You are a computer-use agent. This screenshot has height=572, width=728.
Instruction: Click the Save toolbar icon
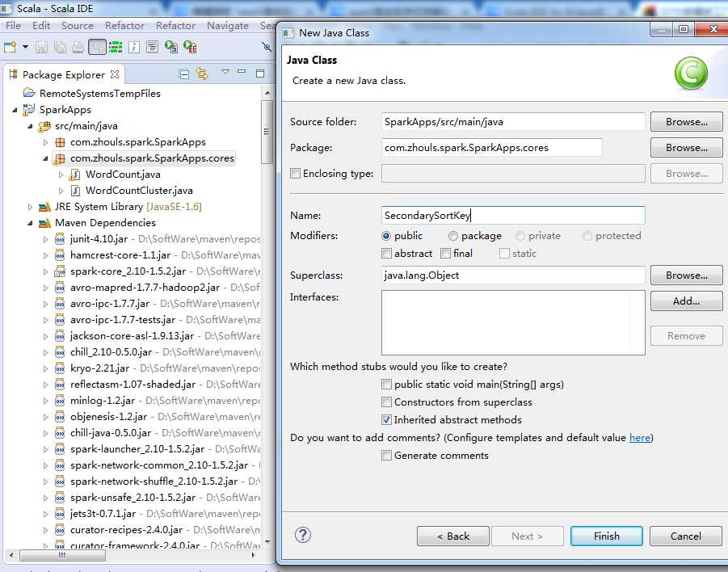[x=41, y=47]
